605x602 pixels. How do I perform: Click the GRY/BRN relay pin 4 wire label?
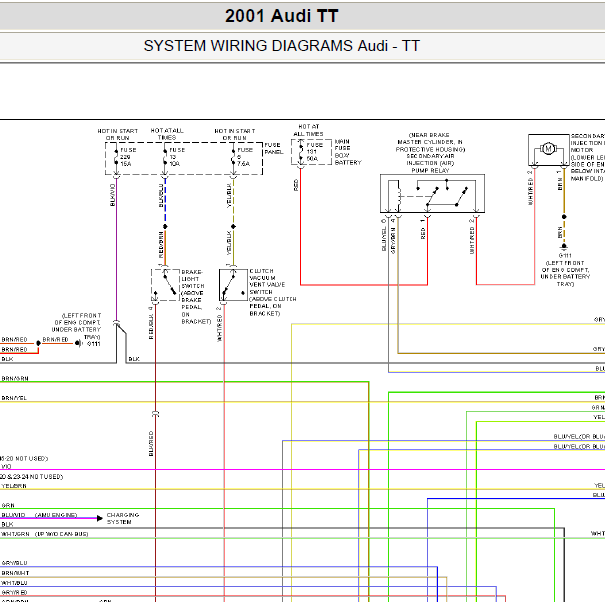pyautogui.click(x=393, y=240)
